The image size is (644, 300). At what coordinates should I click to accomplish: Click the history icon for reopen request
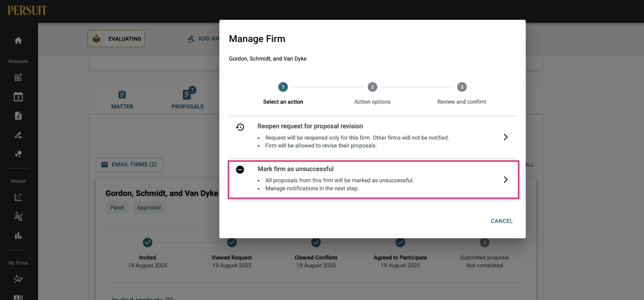click(x=240, y=127)
